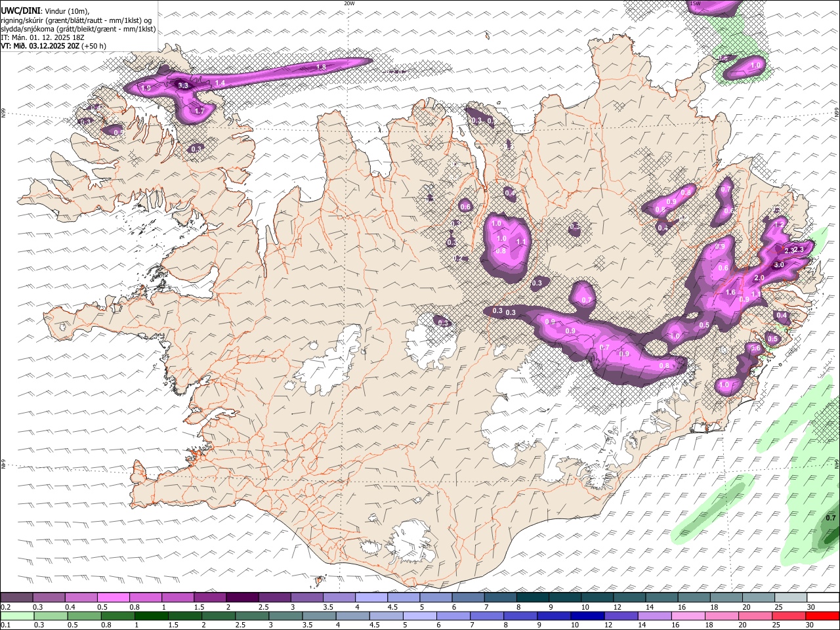Image resolution: width=840 pixels, height=630 pixels.
Task: Click the 1.4 value in the purple band
Action: click(220, 83)
